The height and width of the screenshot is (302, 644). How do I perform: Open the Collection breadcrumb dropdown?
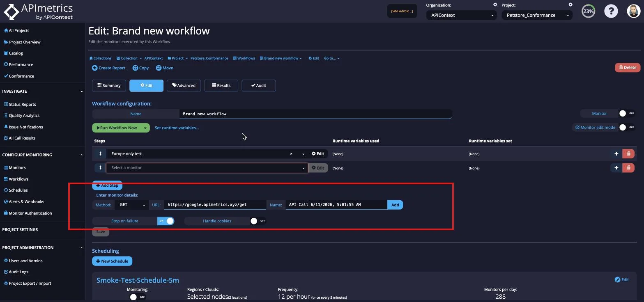(129, 58)
